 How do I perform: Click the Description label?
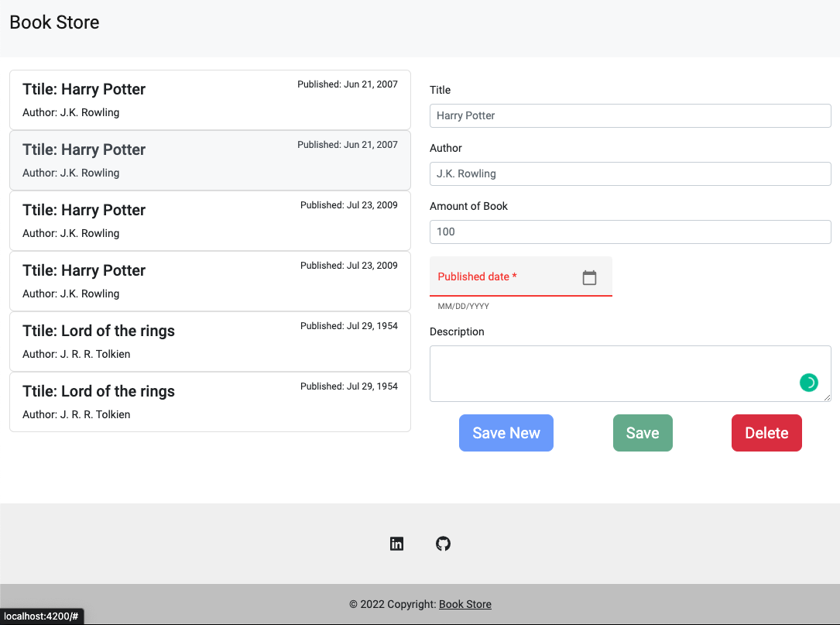(x=457, y=331)
